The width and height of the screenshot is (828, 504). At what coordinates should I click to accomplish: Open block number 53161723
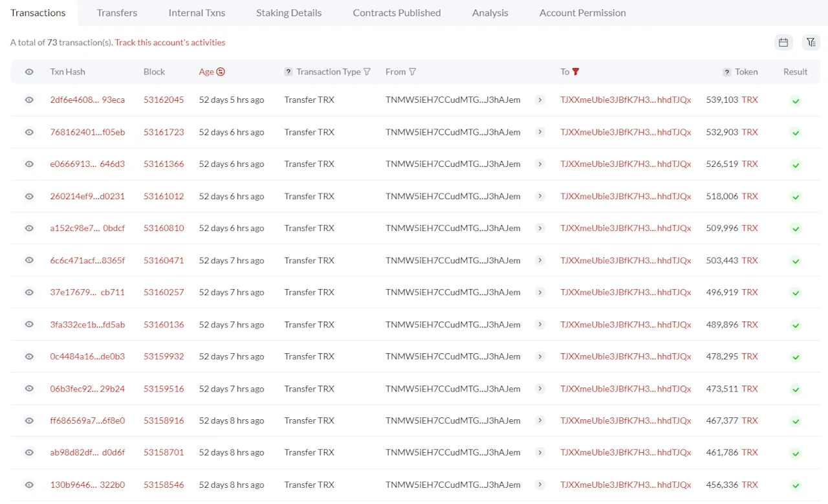[164, 132]
